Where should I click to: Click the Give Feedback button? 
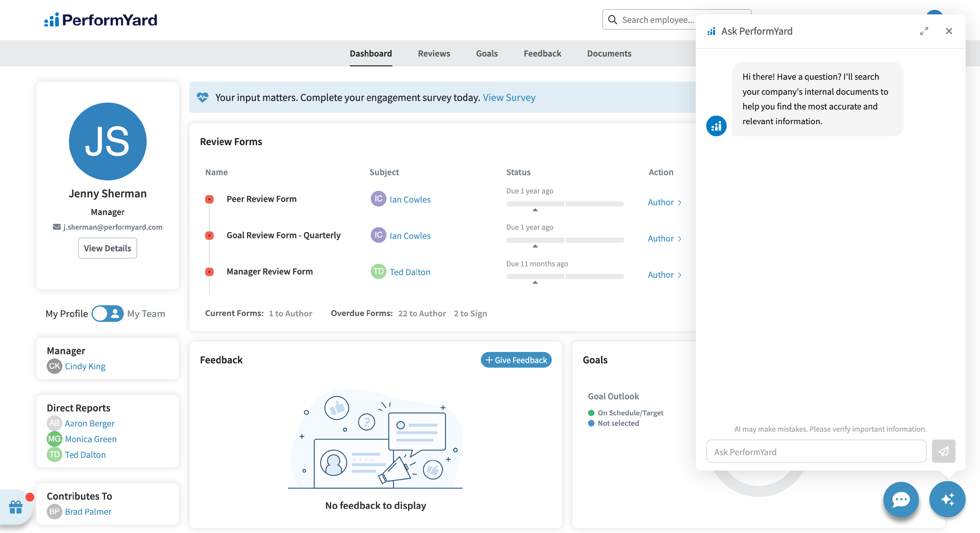516,360
